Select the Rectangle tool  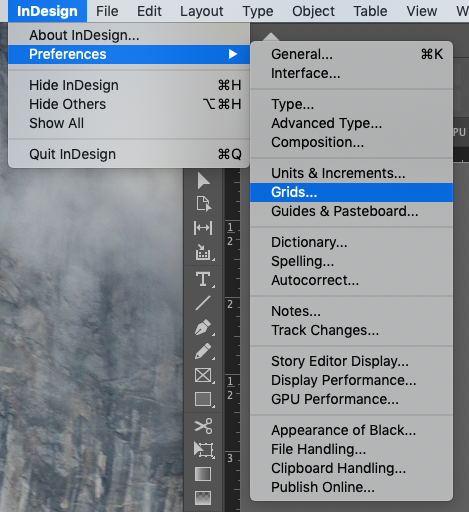(204, 399)
